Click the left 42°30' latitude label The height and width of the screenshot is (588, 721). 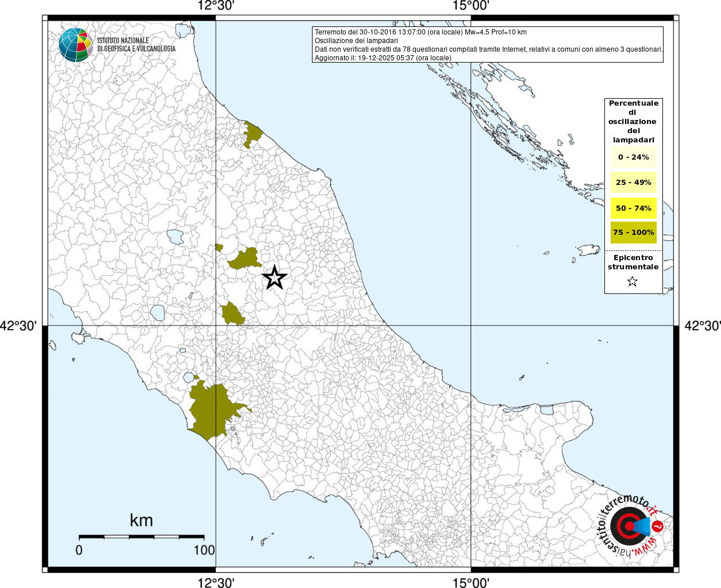19,326
